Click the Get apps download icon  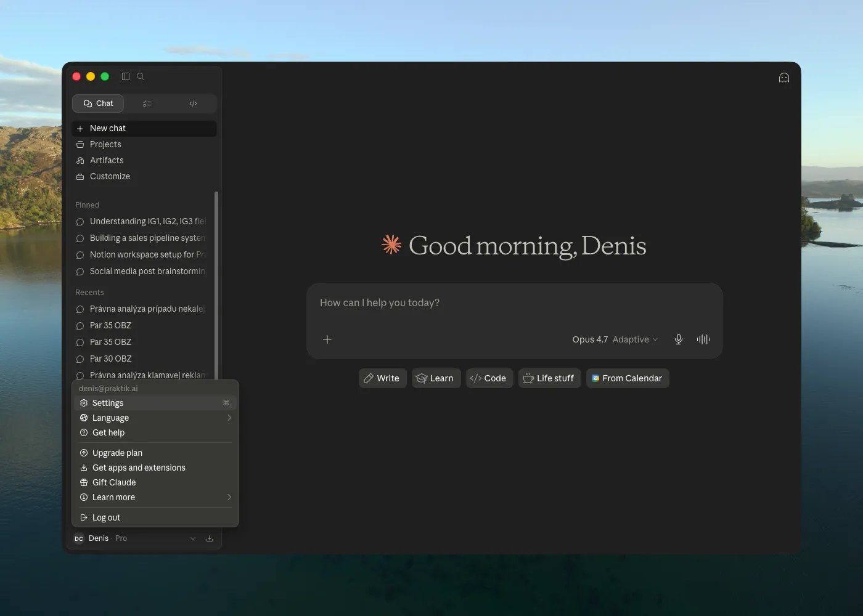[x=84, y=468]
